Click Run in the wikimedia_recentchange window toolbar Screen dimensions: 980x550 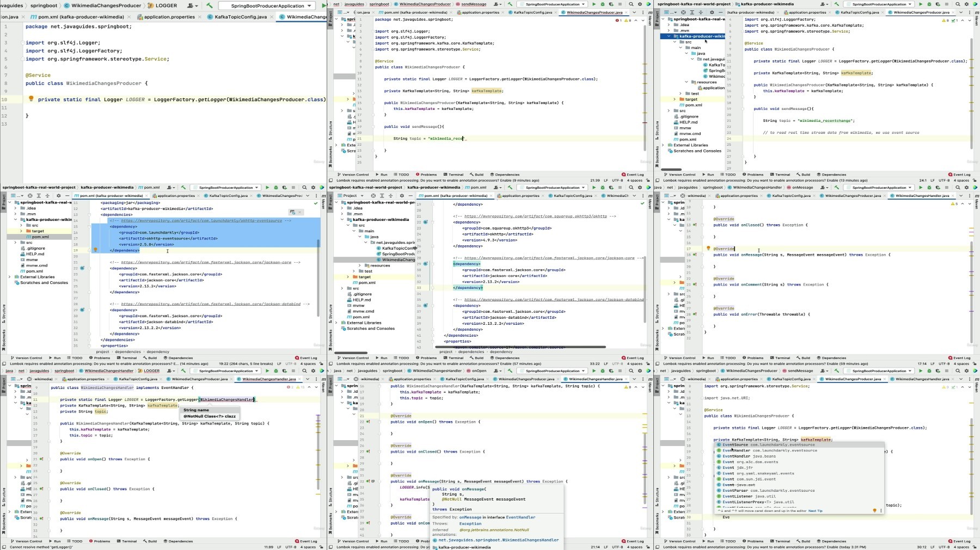pos(921,4)
